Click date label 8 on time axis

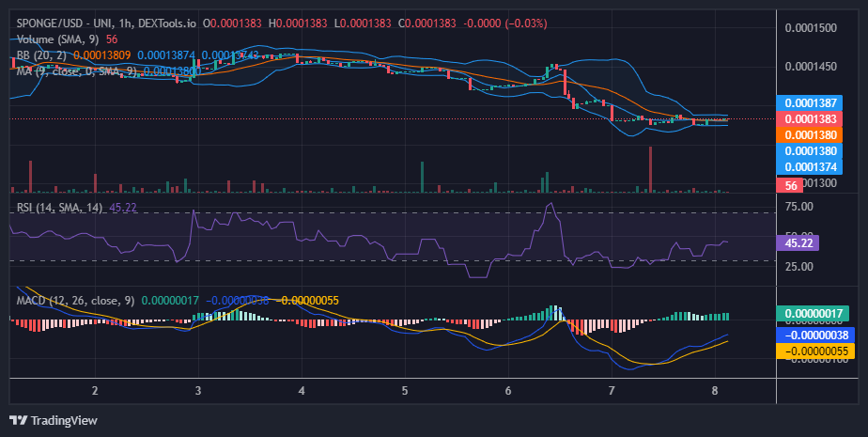[x=715, y=390]
